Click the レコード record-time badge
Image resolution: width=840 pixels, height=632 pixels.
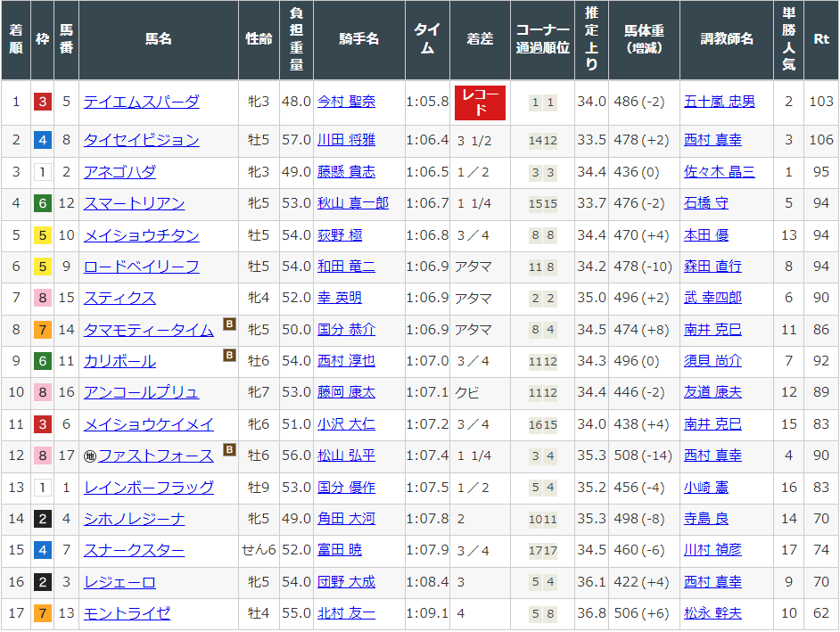pos(481,102)
